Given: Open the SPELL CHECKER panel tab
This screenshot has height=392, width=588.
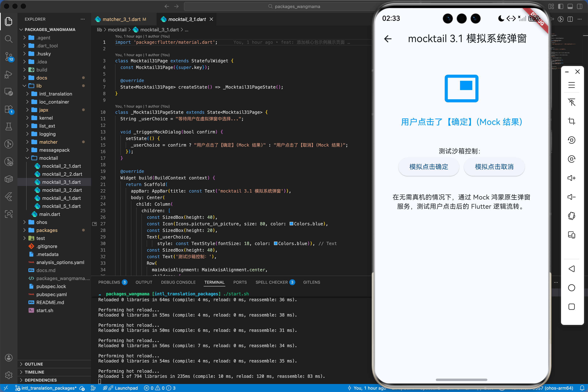Looking at the screenshot, I should pos(275,282).
